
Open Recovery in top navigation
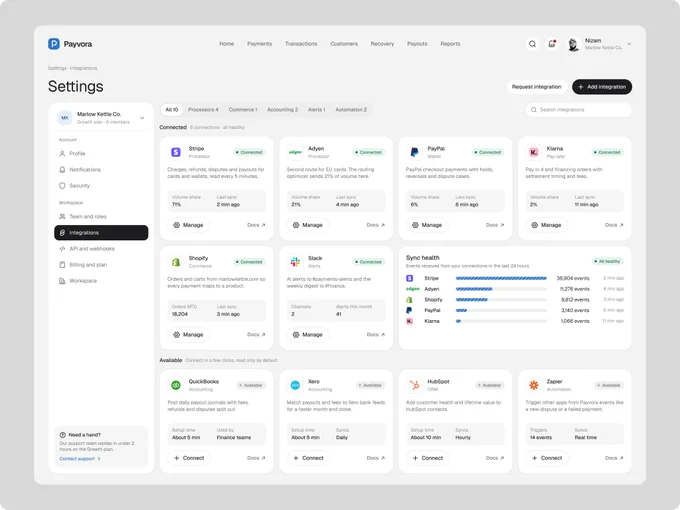[382, 44]
